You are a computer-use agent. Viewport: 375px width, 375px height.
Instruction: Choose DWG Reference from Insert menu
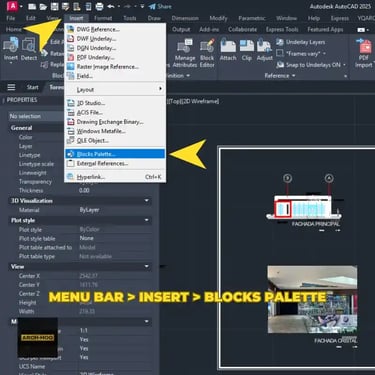[x=115, y=29]
